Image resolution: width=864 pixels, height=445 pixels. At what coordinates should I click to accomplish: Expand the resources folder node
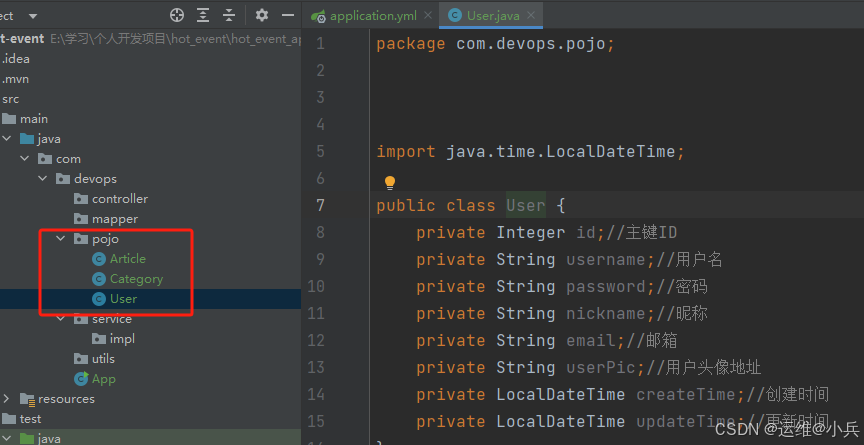(x=7, y=398)
